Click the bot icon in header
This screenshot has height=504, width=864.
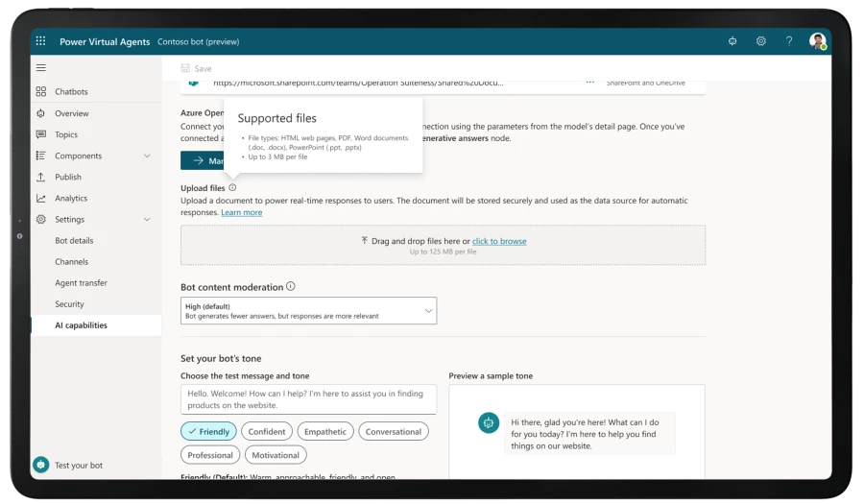pos(732,41)
